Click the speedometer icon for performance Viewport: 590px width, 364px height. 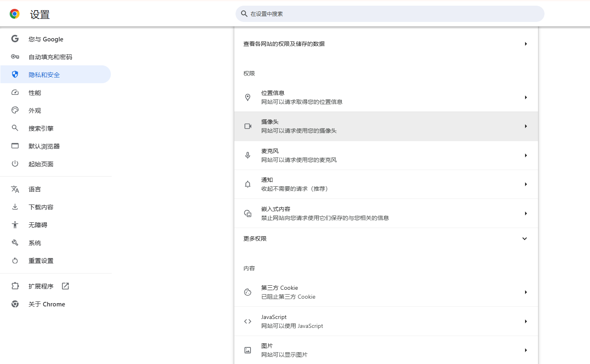[x=15, y=93]
